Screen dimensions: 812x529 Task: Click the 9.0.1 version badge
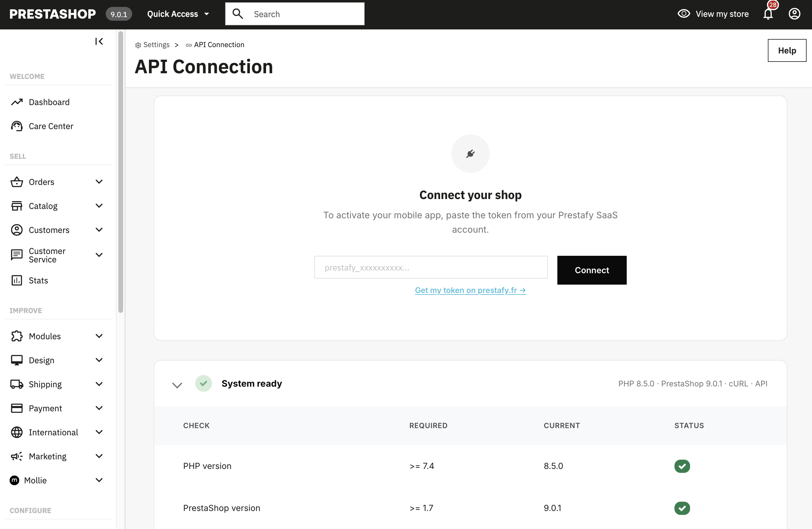tap(119, 14)
